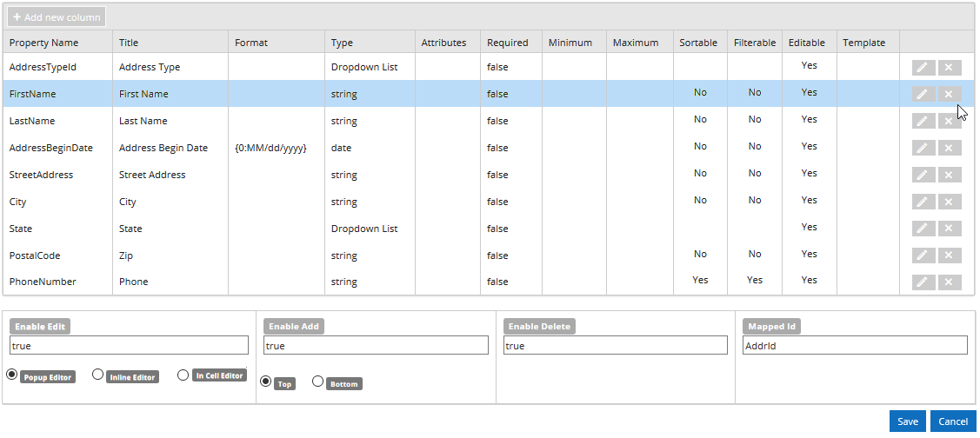Edit the StreetAddress column entry
This screenshot has width=980, height=438.
[x=923, y=175]
